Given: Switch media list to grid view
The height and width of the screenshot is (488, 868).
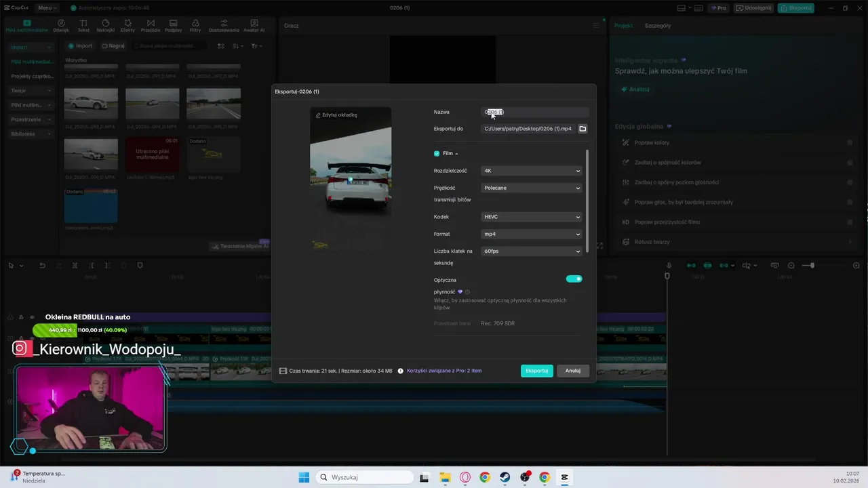Looking at the screenshot, I should click(x=220, y=46).
